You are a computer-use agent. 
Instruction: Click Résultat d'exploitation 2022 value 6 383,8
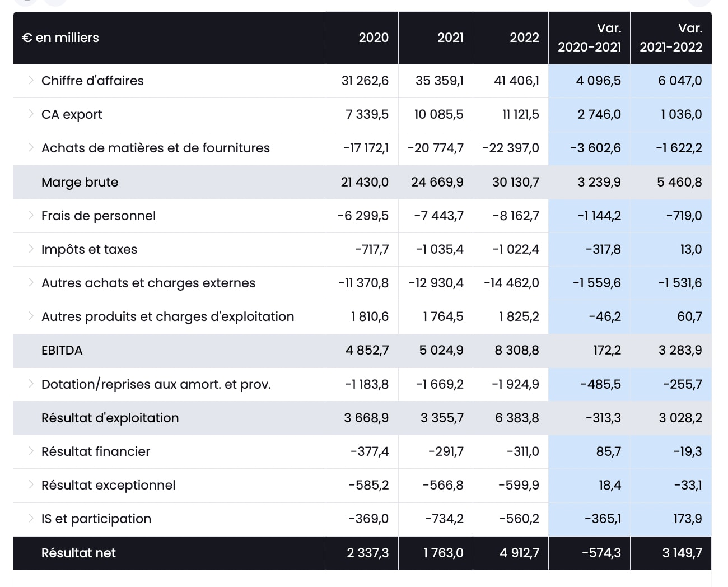517,418
